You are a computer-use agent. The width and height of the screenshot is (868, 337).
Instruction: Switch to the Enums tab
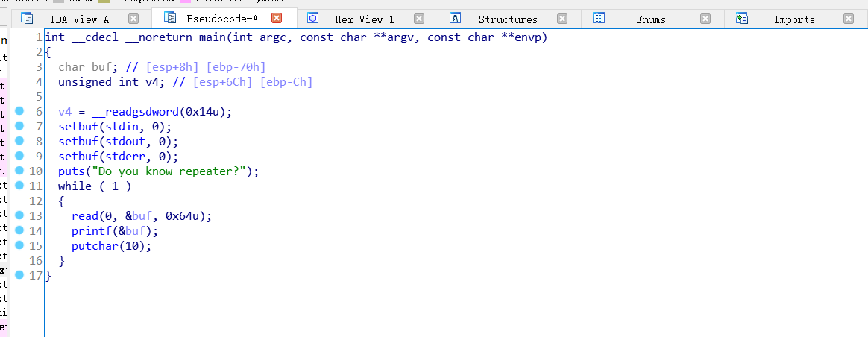651,19
